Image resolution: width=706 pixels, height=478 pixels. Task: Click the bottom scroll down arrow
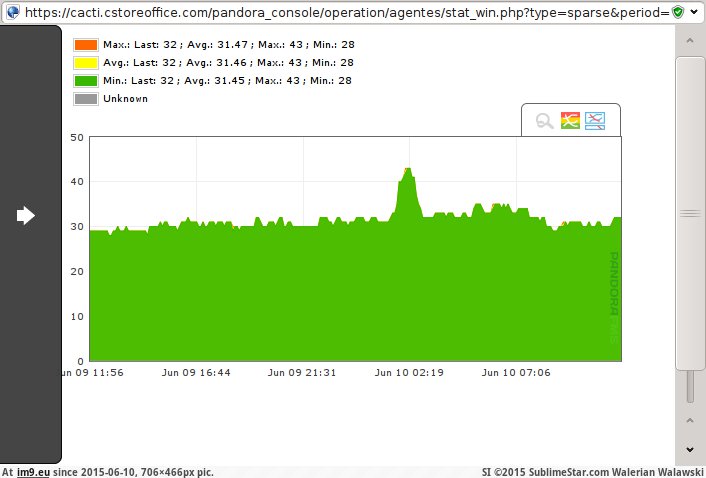click(x=690, y=450)
